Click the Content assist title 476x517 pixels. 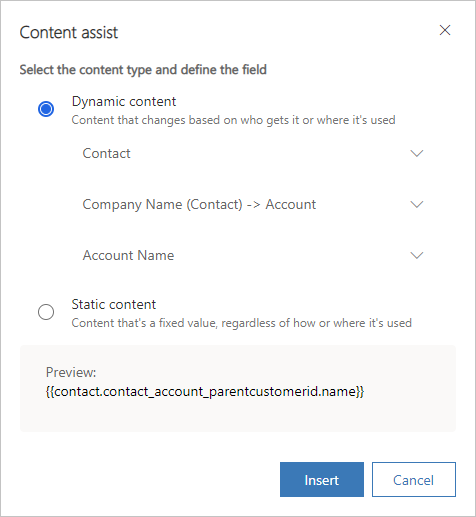coord(69,33)
